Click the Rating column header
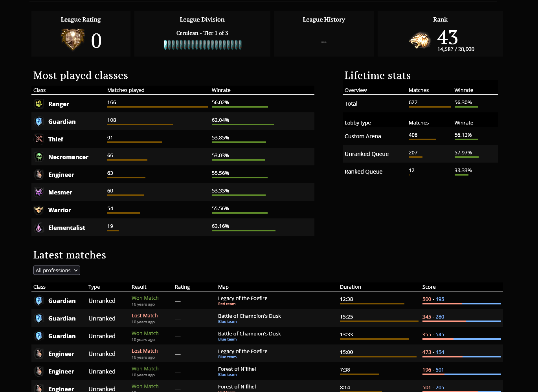Screen dimensions: 538x392 click(x=182, y=287)
